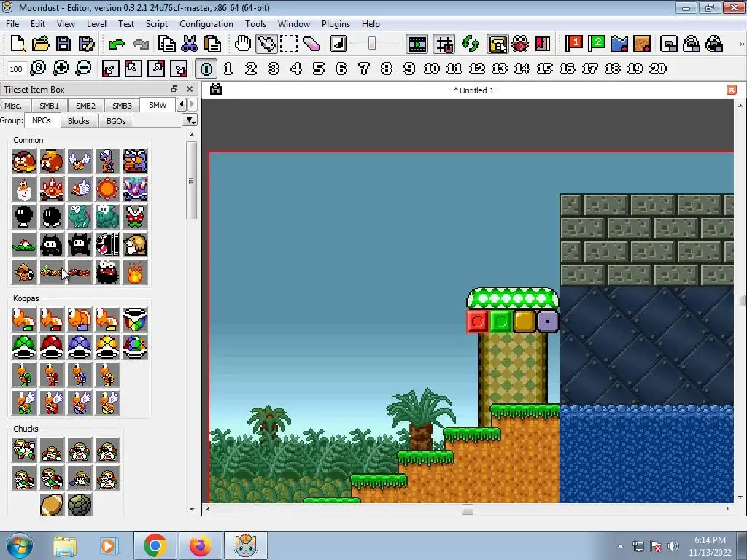Open a file with the folder icon

tap(41, 44)
